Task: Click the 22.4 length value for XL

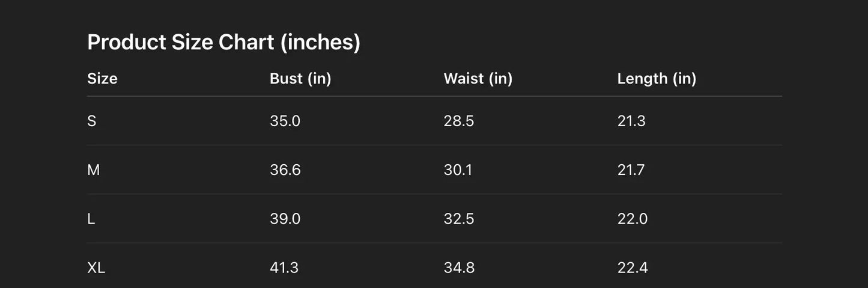Action: pos(633,268)
